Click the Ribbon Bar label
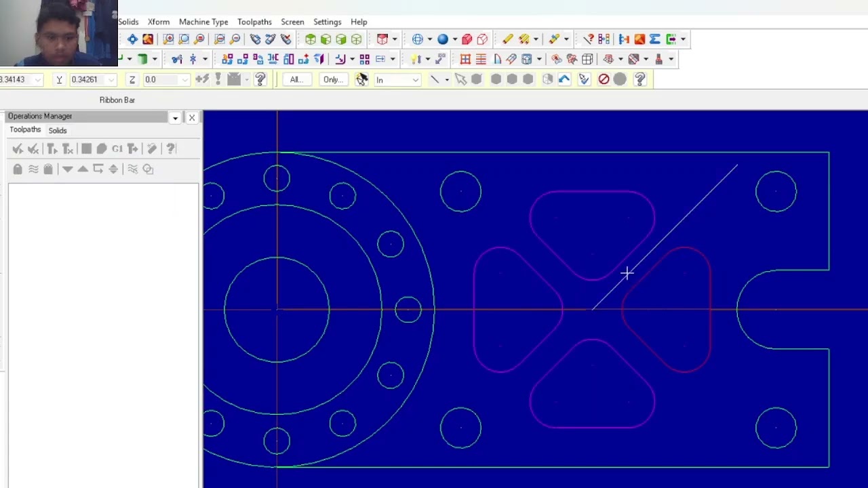 117,100
